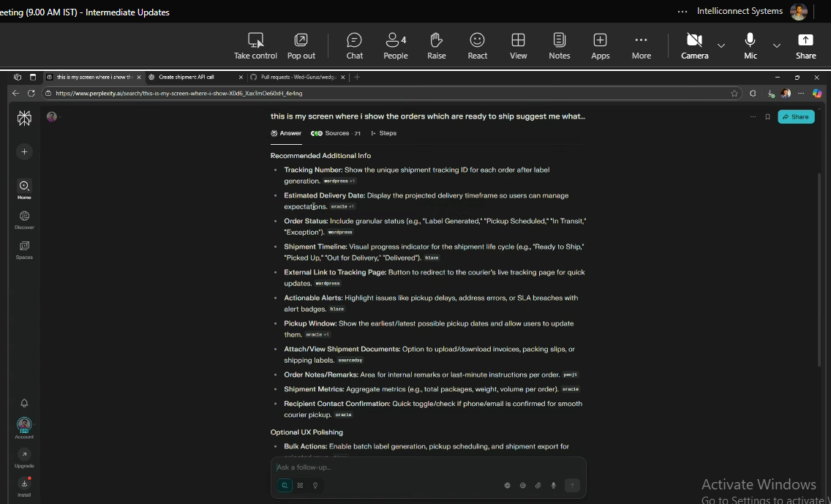This screenshot has width=831, height=504.
Task: Click the attach file paperclip icon
Action: (x=538, y=485)
